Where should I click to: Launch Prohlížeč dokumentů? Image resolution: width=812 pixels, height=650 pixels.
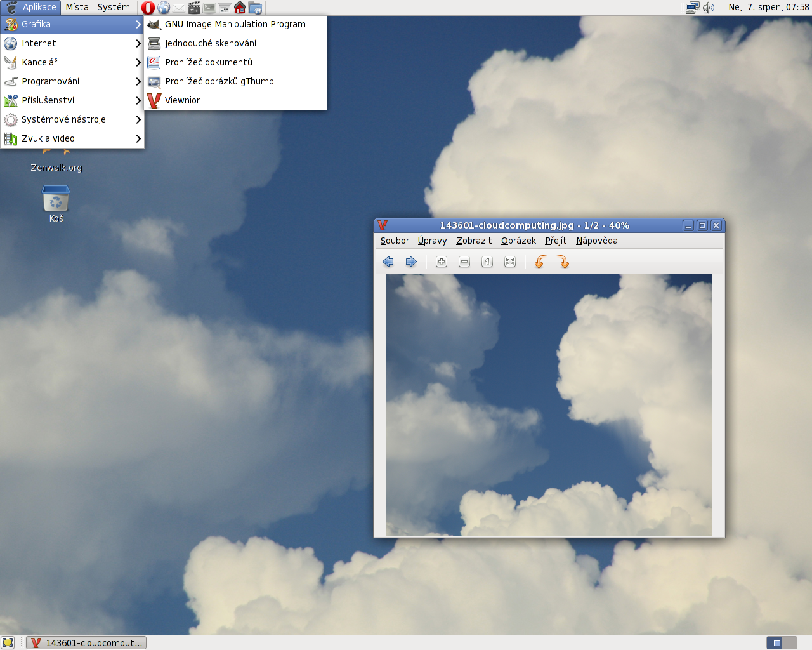coord(235,62)
